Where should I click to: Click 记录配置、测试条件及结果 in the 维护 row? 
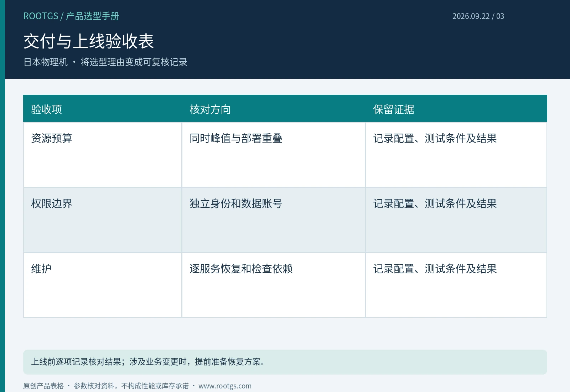point(435,269)
